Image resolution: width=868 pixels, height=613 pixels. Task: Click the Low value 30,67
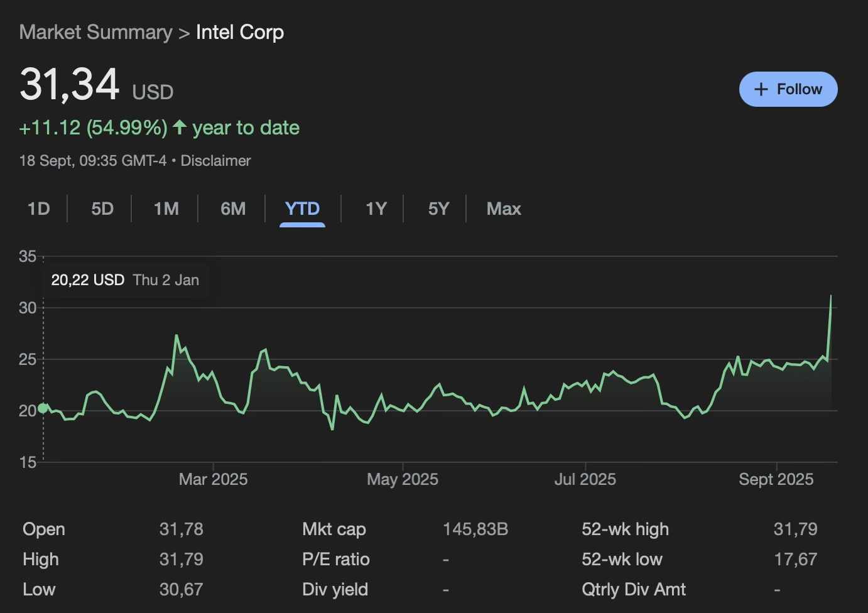click(182, 589)
